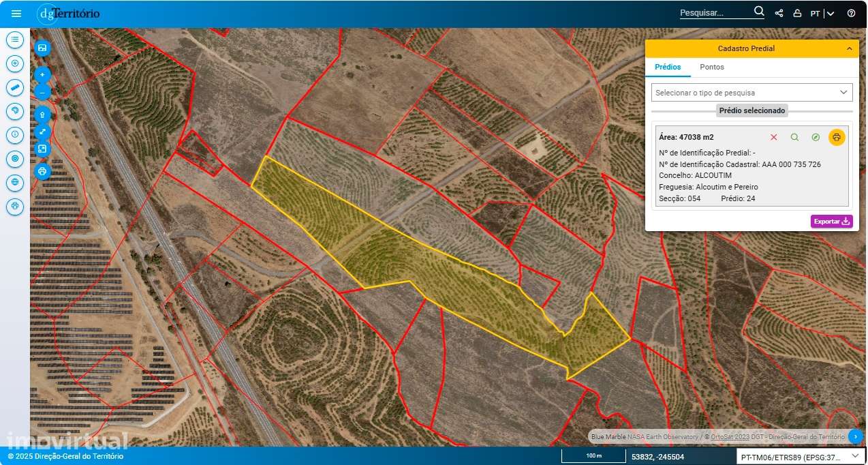The width and height of the screenshot is (868, 465).
Task: Toggle fullscreen with diagonal arrows button
Action: (42, 132)
